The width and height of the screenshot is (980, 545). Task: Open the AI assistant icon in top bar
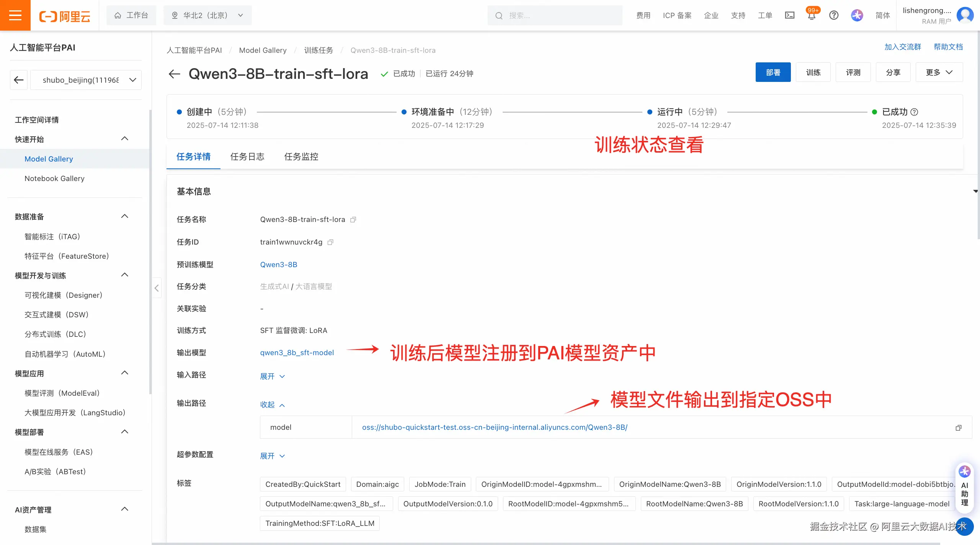tap(857, 15)
